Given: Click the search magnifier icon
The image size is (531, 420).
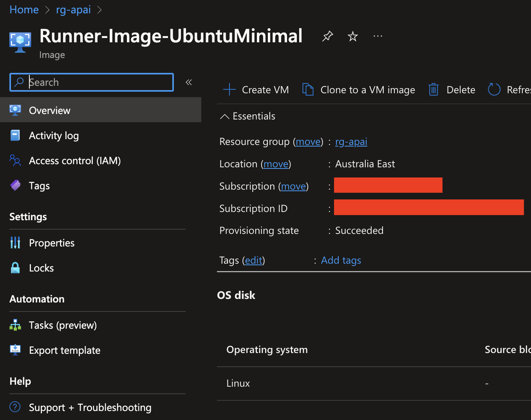Looking at the screenshot, I should coord(19,82).
